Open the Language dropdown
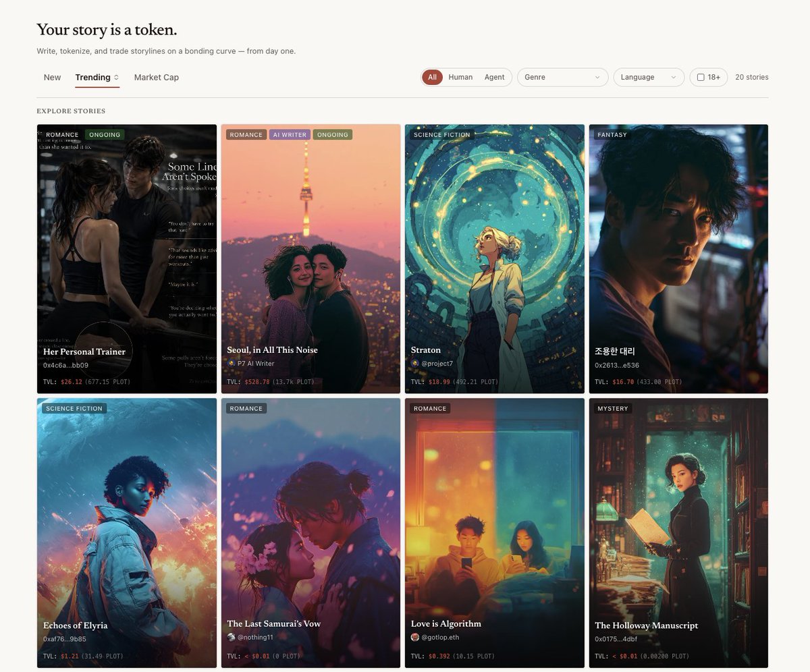The width and height of the screenshot is (810, 672). [649, 78]
